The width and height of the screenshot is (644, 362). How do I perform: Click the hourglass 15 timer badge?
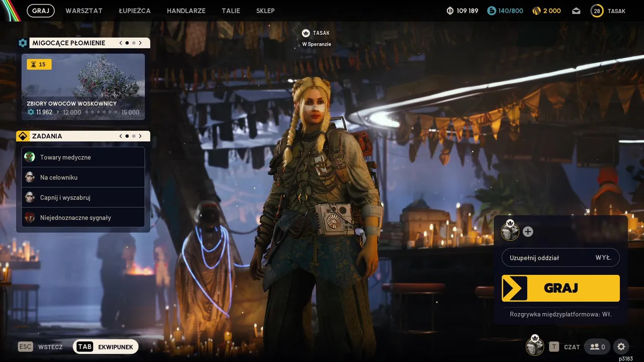point(39,64)
